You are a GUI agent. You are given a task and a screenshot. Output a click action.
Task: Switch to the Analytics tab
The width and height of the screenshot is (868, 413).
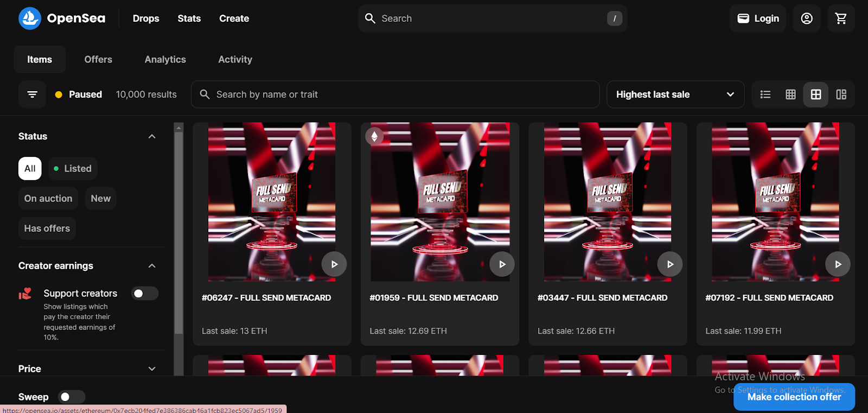click(x=165, y=60)
